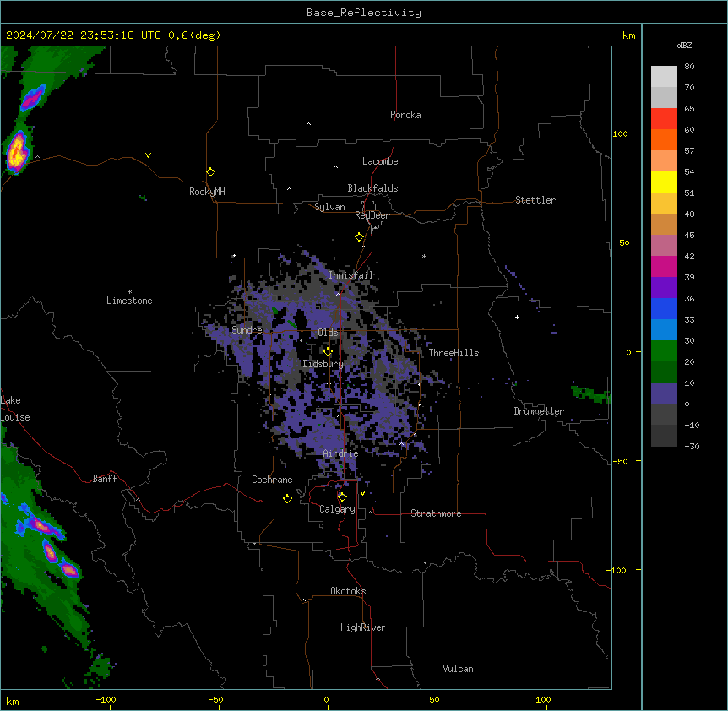The image size is (728, 711).
Task: Click the 0 tick on bottom km axis
Action: [x=326, y=699]
